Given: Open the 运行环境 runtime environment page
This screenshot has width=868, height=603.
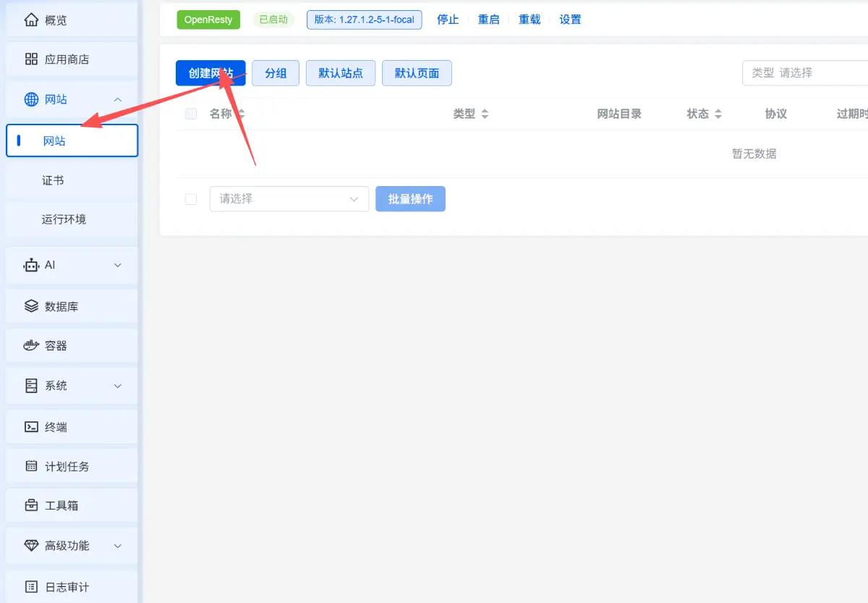Looking at the screenshot, I should [63, 219].
